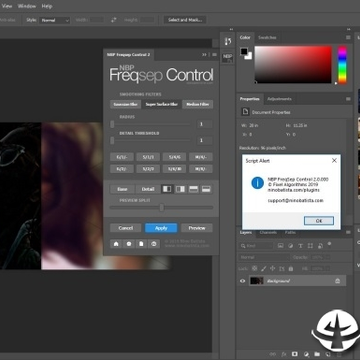Filter layers by type layers icon
The width and height of the screenshot is (360, 360).
(x=300, y=246)
